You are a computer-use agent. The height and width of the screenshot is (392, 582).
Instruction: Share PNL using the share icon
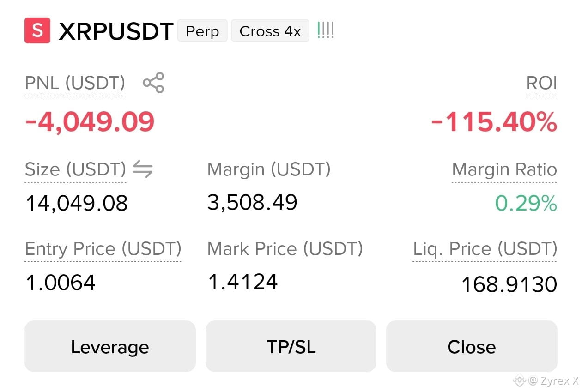coord(153,83)
